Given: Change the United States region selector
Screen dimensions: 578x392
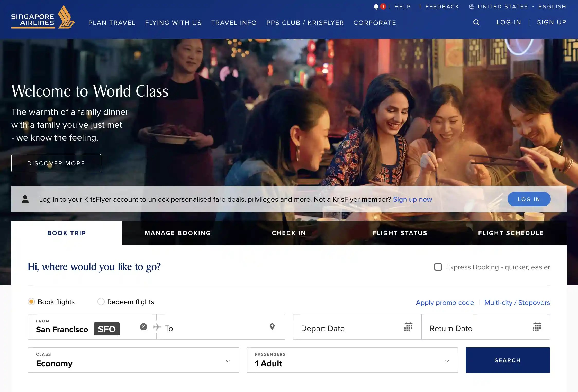Looking at the screenshot, I should point(503,7).
